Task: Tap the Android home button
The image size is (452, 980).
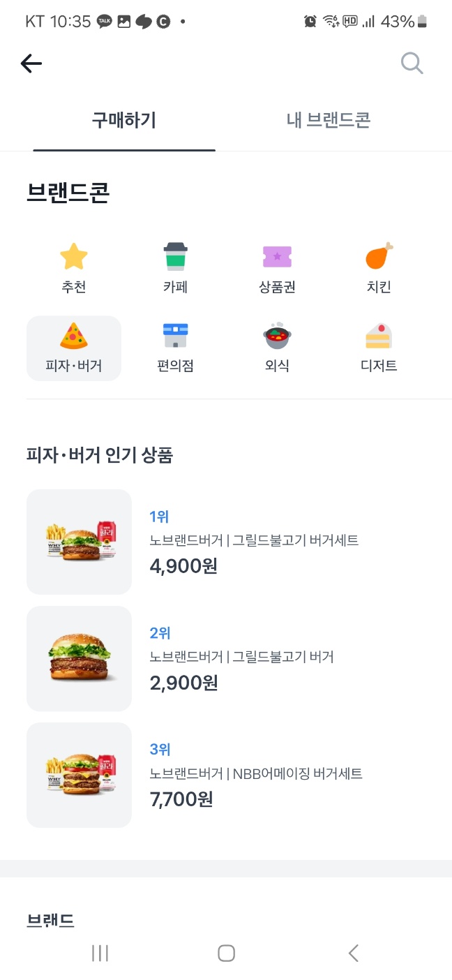Action: (226, 952)
